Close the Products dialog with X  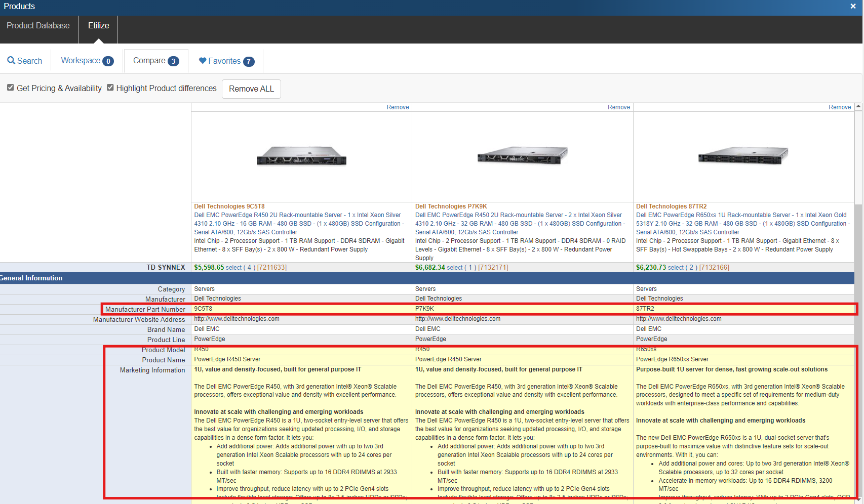[x=853, y=7]
